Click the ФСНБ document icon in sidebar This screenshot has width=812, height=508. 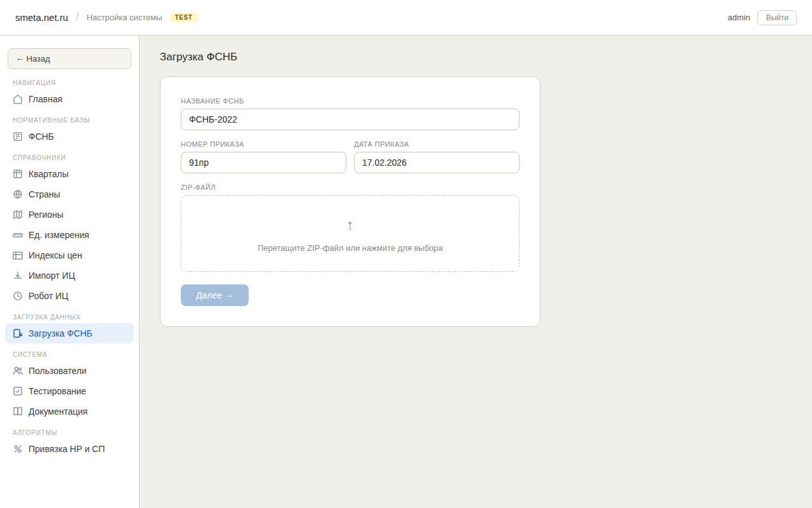[18, 137]
